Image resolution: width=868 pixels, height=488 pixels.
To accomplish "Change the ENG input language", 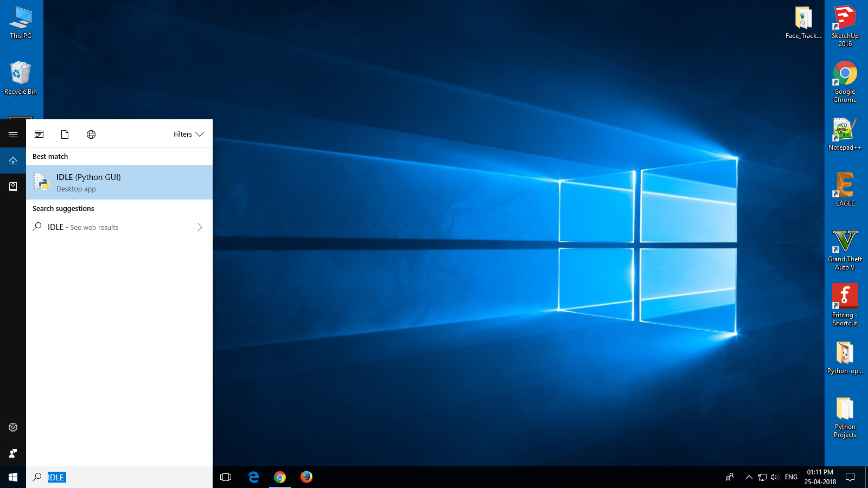I will (792, 477).
